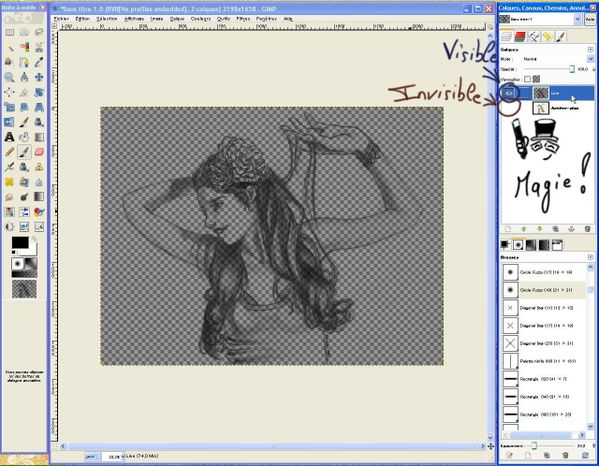
Task: Select the Rectangle Select tool
Action: [x=10, y=32]
